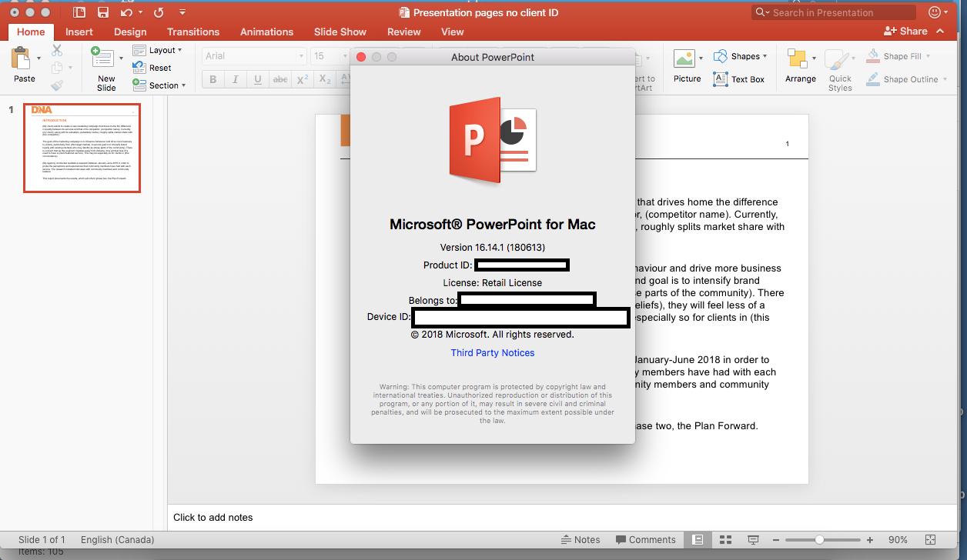
Task: Toggle Italic formatting
Action: [235, 79]
